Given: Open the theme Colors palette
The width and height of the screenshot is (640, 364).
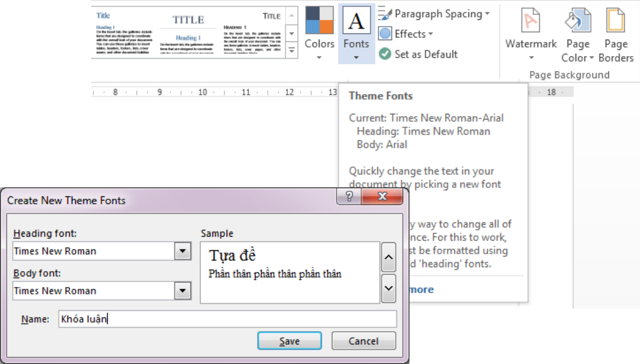Looking at the screenshot, I should pos(319,33).
